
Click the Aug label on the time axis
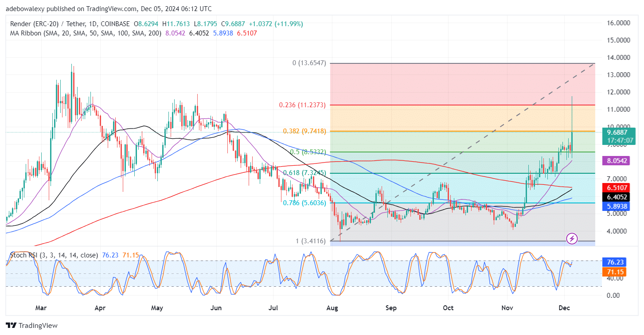[331, 307]
